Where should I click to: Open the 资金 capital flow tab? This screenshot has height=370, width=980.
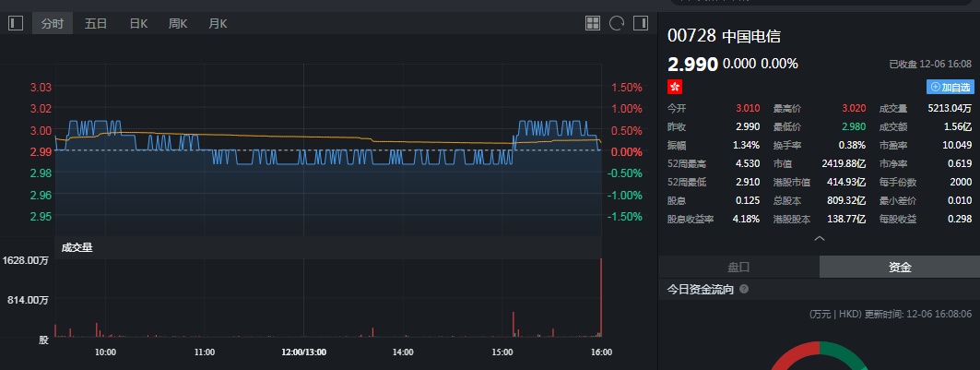point(899,267)
